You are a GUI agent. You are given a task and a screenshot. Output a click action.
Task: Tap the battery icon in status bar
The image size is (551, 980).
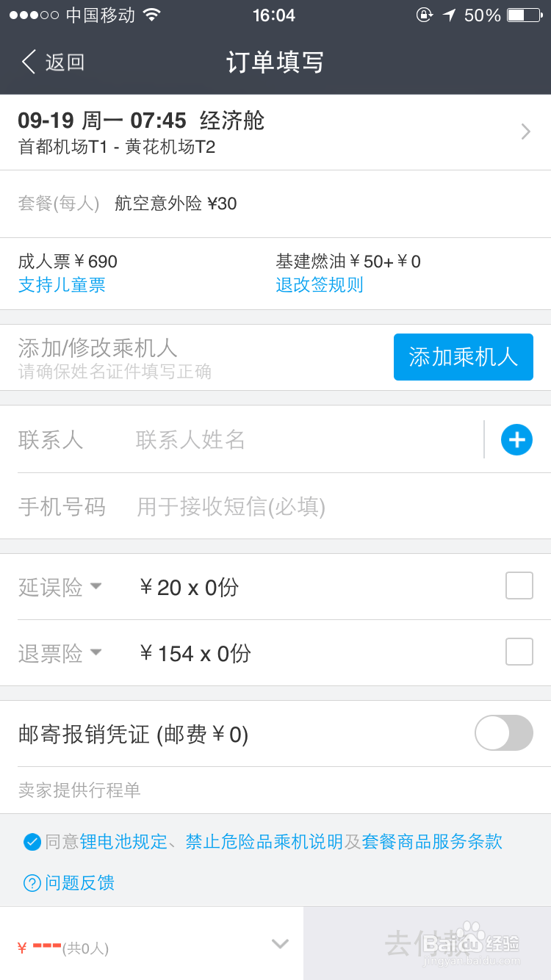click(523, 15)
